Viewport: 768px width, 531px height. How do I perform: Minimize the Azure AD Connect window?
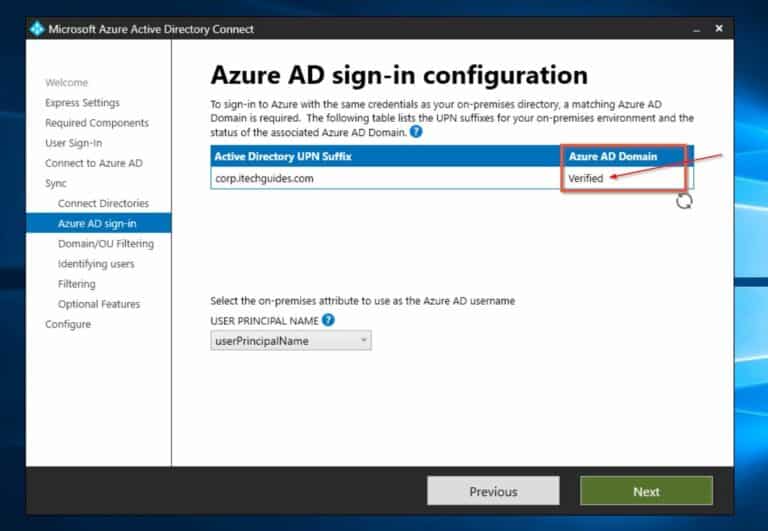696,29
